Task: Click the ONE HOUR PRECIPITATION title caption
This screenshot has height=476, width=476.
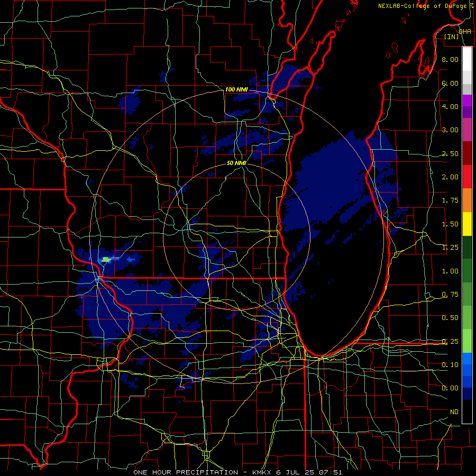Action: tap(237, 472)
